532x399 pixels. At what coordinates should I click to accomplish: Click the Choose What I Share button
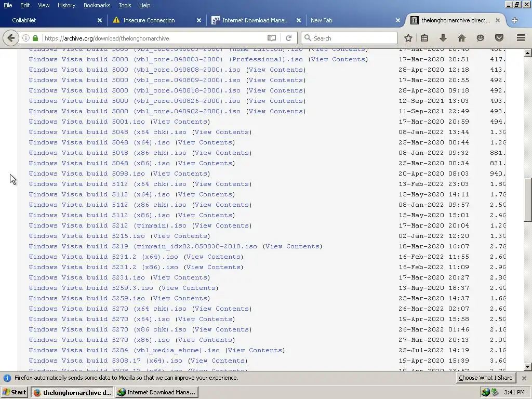point(486,378)
